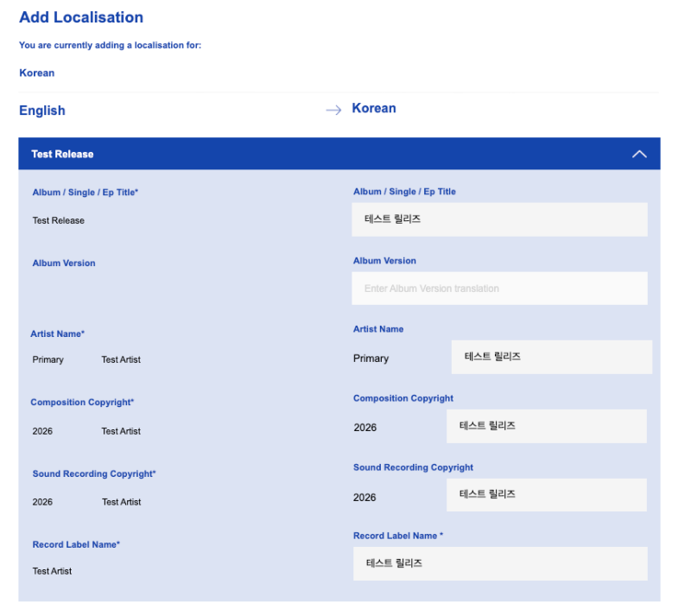The width and height of the screenshot is (691, 616).
Task: Click the Korean Sound Recording Copyright field
Action: pyautogui.click(x=547, y=495)
